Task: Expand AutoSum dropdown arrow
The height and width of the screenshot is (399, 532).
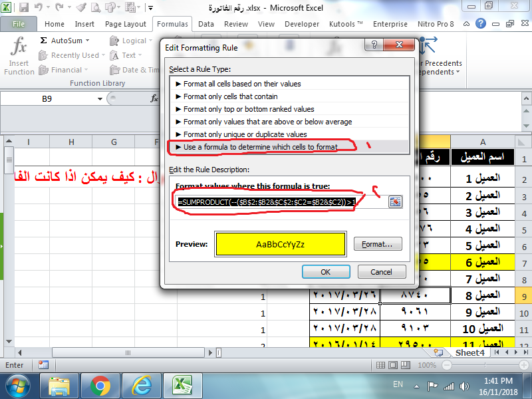Action: click(88, 41)
